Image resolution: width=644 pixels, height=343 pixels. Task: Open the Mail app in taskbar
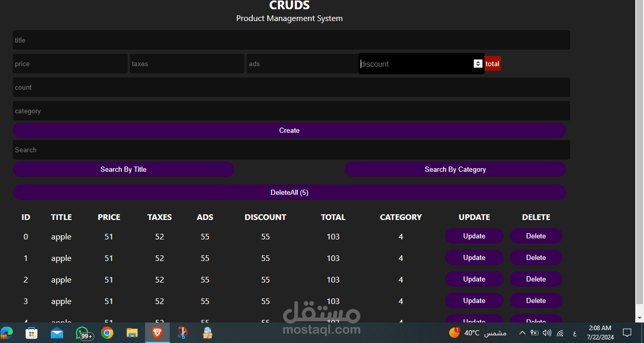click(x=56, y=333)
